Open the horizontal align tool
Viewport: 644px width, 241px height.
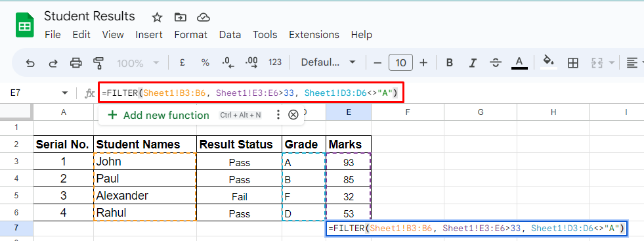coord(632,63)
